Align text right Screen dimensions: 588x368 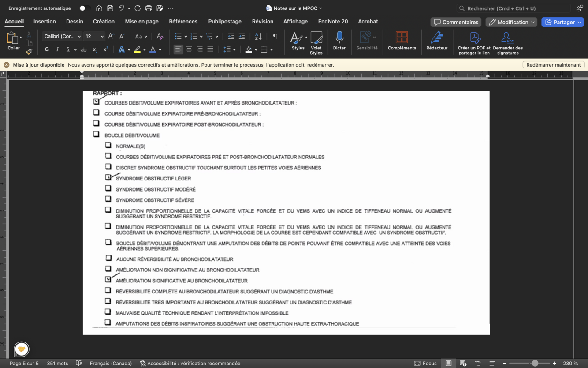(200, 49)
